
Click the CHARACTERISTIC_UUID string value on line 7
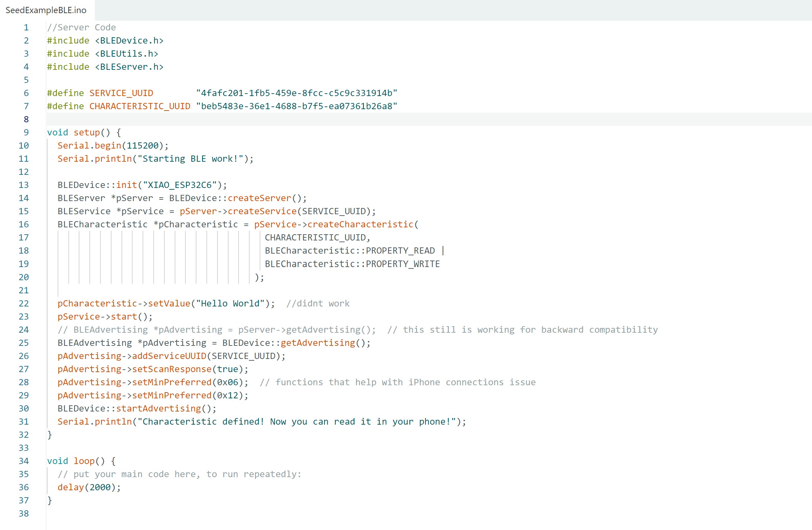297,106
